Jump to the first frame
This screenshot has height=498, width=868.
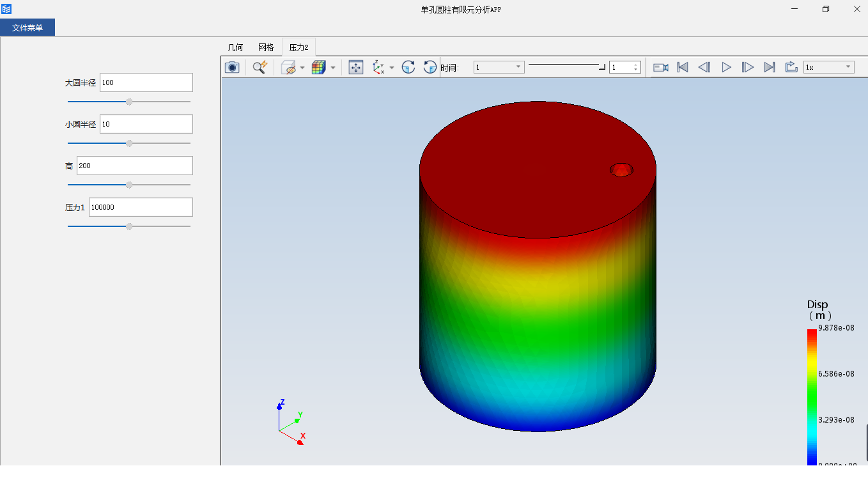coord(683,67)
